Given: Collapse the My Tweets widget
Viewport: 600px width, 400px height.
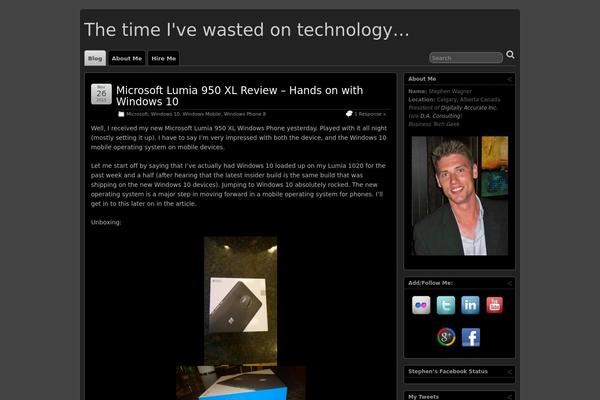Looking at the screenshot, I should click(509, 397).
